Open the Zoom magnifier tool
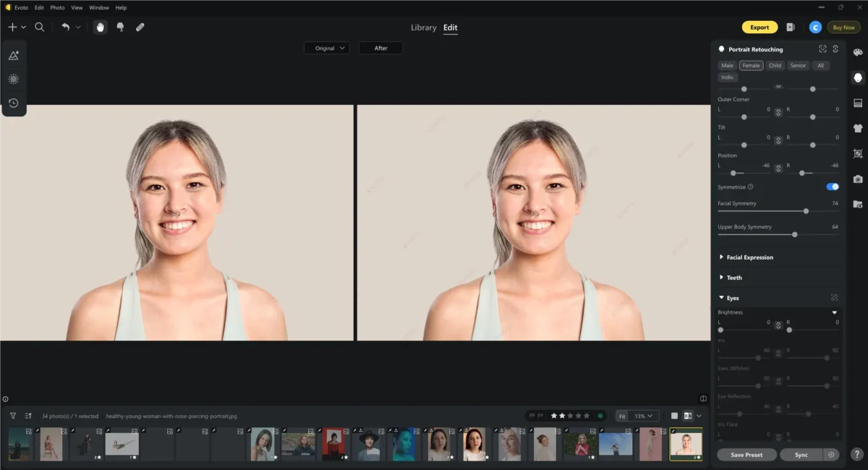Viewport: 868px width, 470px height. coord(40,27)
